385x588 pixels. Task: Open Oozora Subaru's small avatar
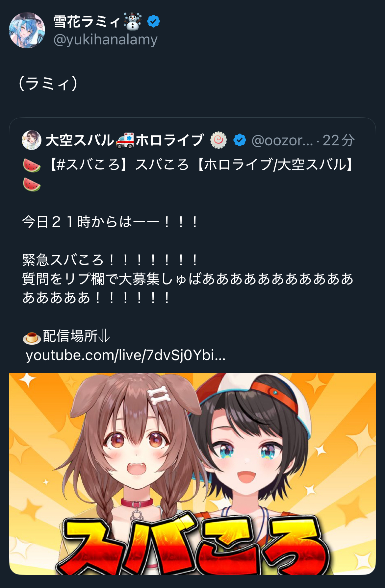32,140
